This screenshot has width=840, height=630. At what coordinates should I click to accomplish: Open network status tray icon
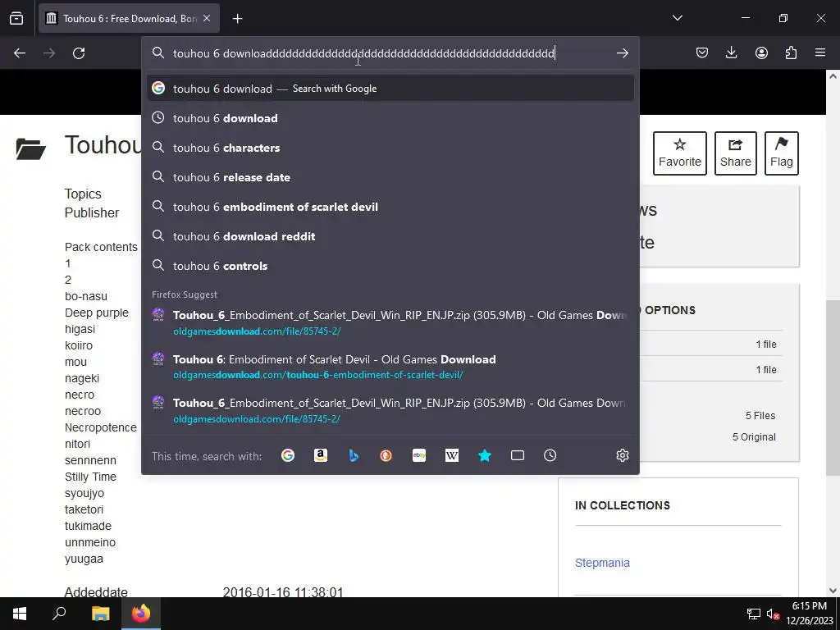tap(754, 614)
